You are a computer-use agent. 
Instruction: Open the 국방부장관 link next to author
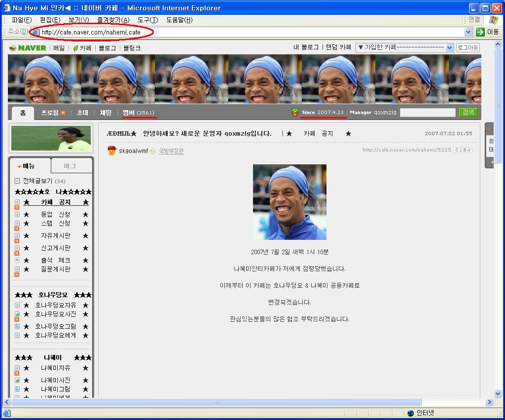coord(171,151)
